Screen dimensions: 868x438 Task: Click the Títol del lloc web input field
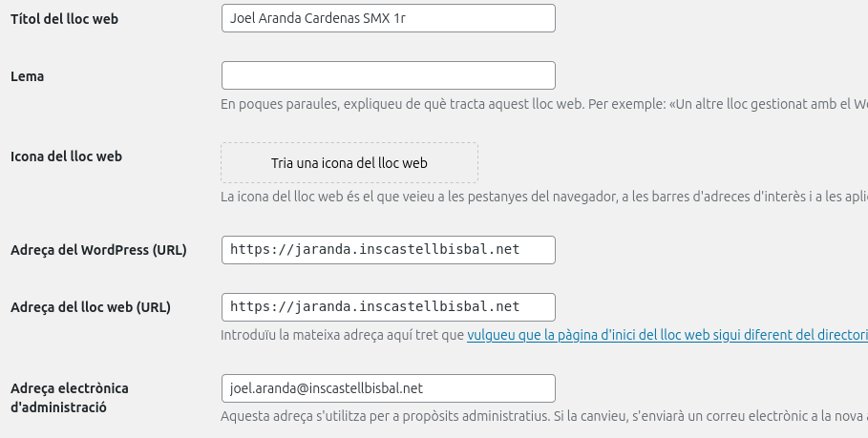tap(388, 18)
